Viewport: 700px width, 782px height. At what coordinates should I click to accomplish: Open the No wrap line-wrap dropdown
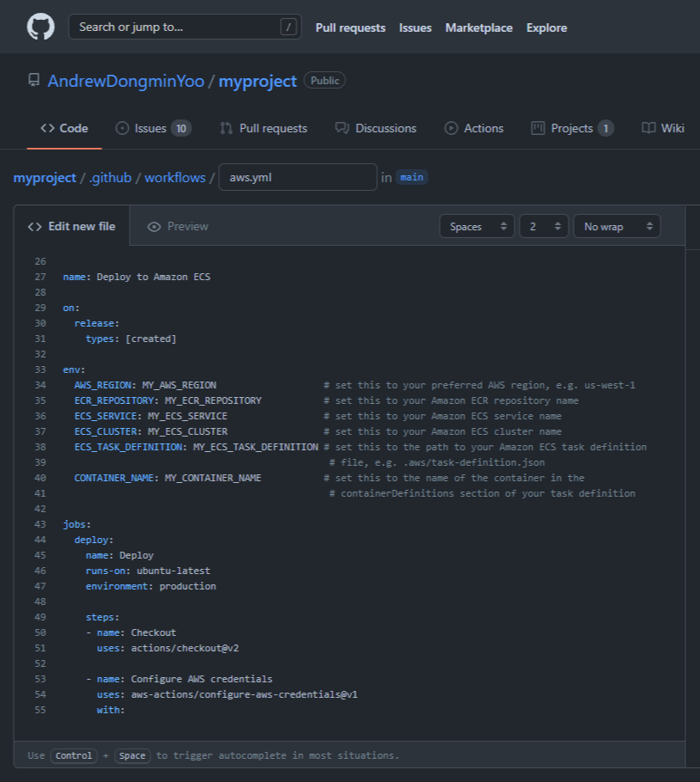[x=617, y=226]
